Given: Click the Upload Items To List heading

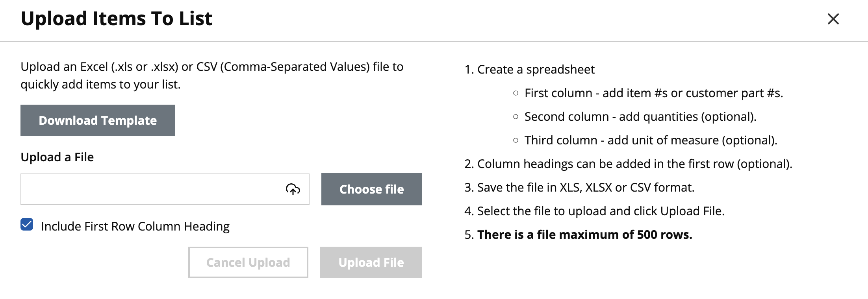Looking at the screenshot, I should click(117, 18).
